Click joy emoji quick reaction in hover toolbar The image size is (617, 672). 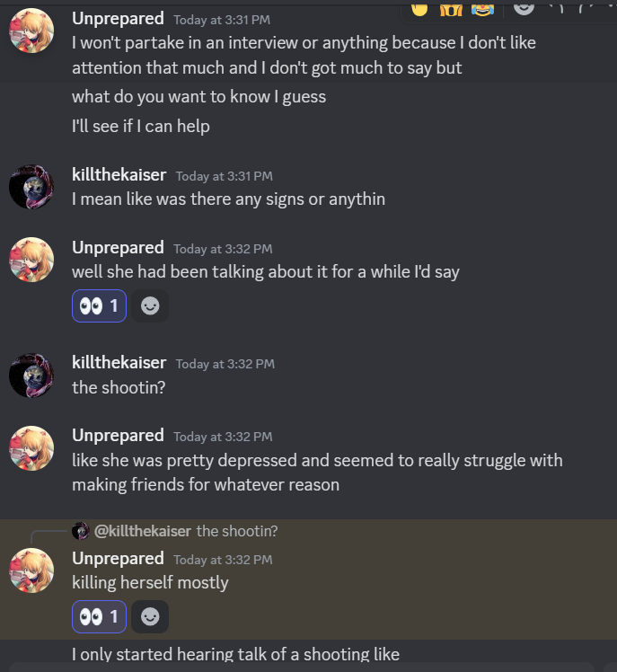coord(482,9)
